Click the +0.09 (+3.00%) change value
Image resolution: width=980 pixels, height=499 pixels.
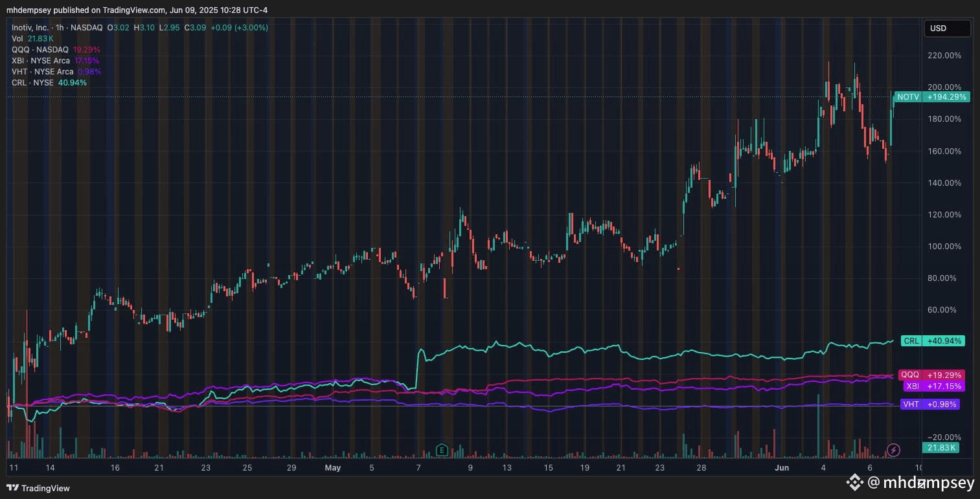tap(240, 28)
